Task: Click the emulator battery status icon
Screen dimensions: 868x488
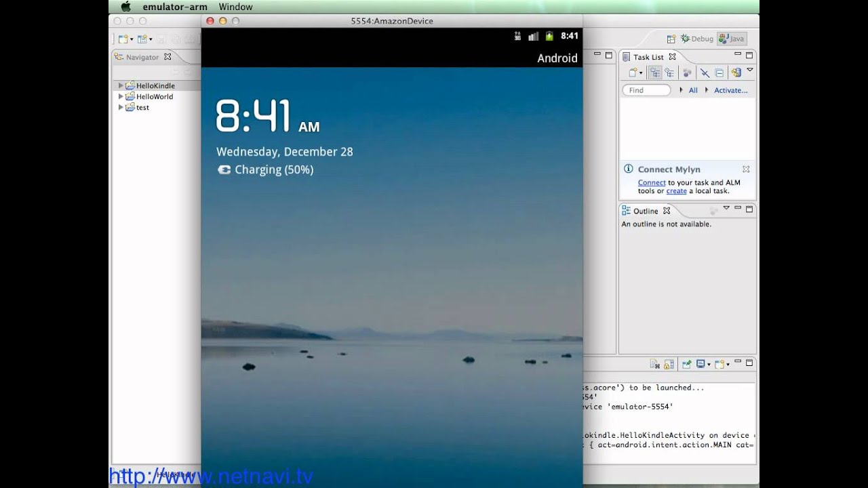Action: coord(549,36)
